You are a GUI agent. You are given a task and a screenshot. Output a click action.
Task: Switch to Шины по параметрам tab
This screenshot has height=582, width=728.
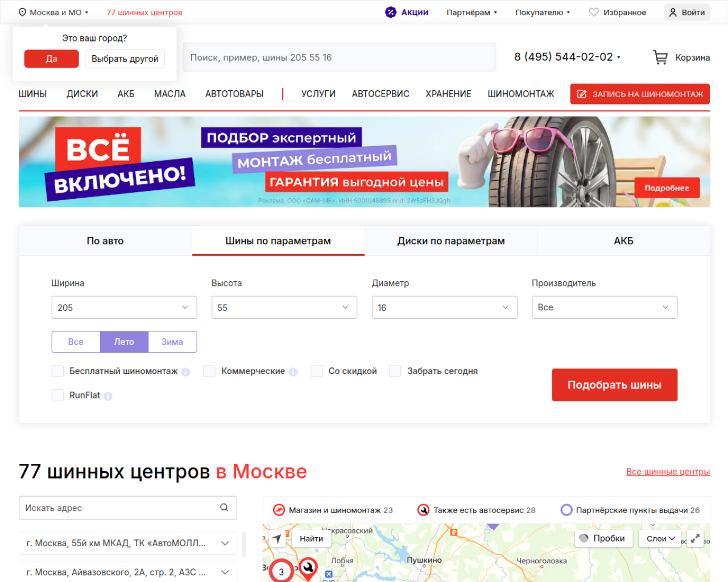click(278, 241)
